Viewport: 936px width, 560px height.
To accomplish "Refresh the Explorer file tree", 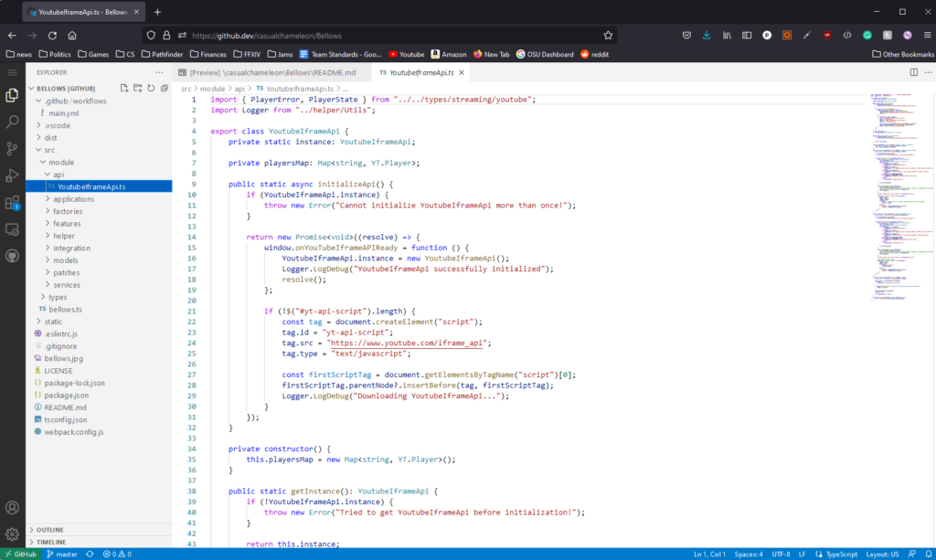I will pyautogui.click(x=151, y=88).
